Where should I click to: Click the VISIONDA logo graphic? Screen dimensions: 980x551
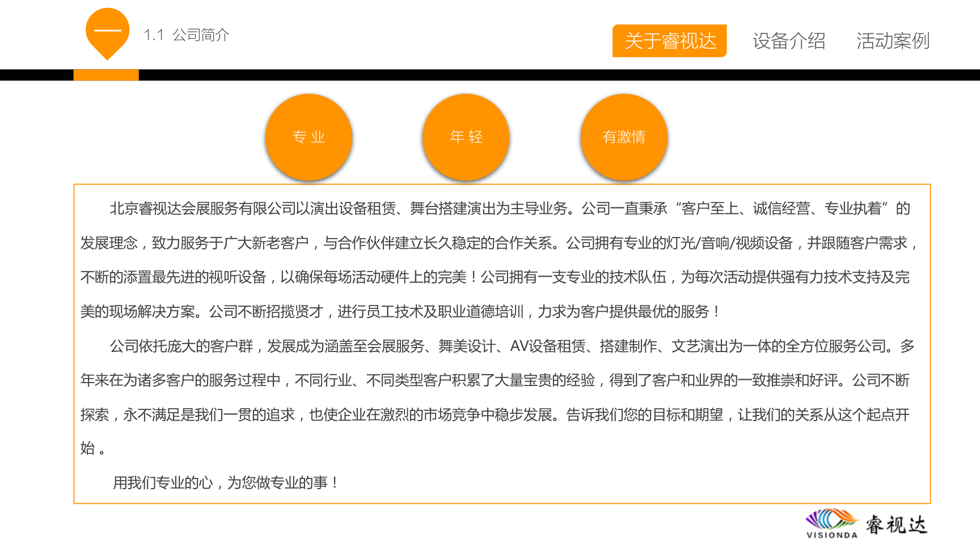point(832,523)
